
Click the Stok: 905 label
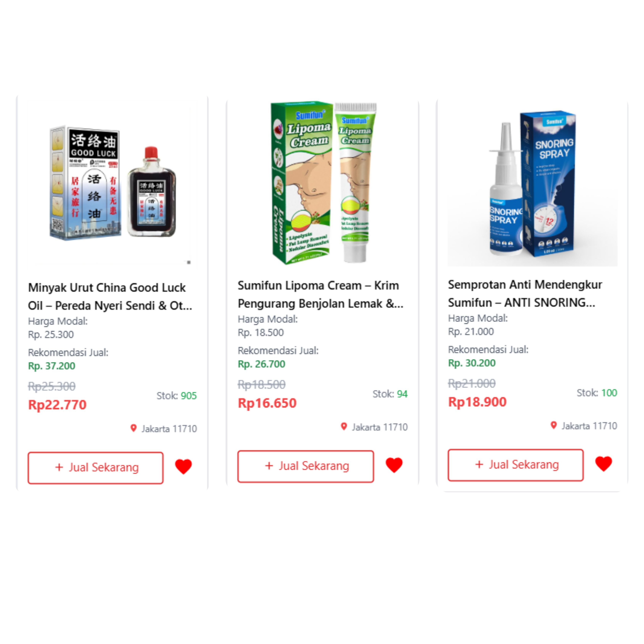click(x=177, y=396)
